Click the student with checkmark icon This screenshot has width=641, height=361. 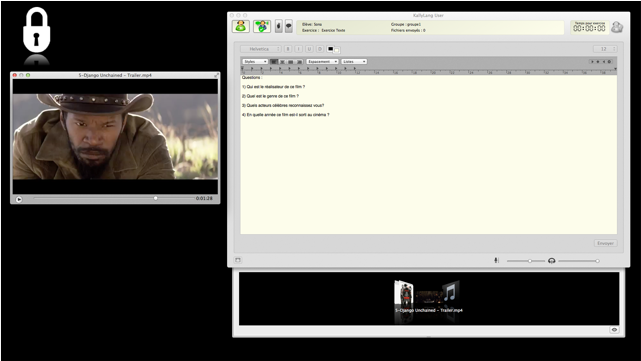coord(262,26)
